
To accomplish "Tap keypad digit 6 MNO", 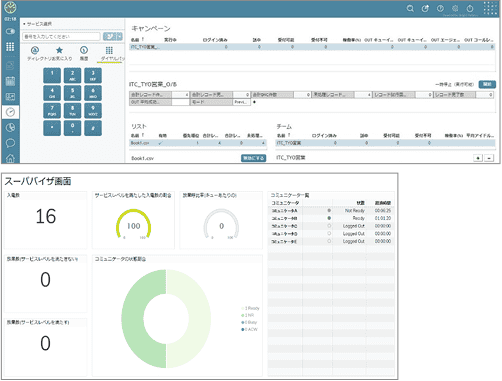I will pos(93,93).
